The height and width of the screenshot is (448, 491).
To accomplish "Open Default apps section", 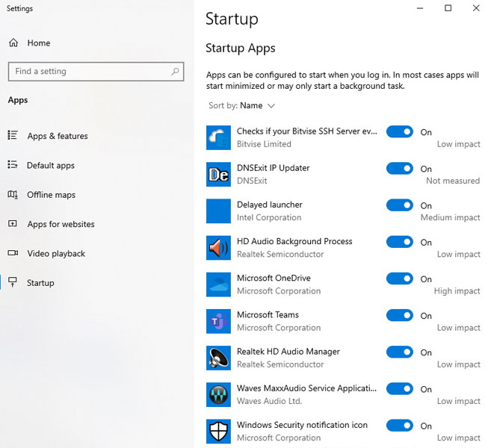I will [x=51, y=165].
